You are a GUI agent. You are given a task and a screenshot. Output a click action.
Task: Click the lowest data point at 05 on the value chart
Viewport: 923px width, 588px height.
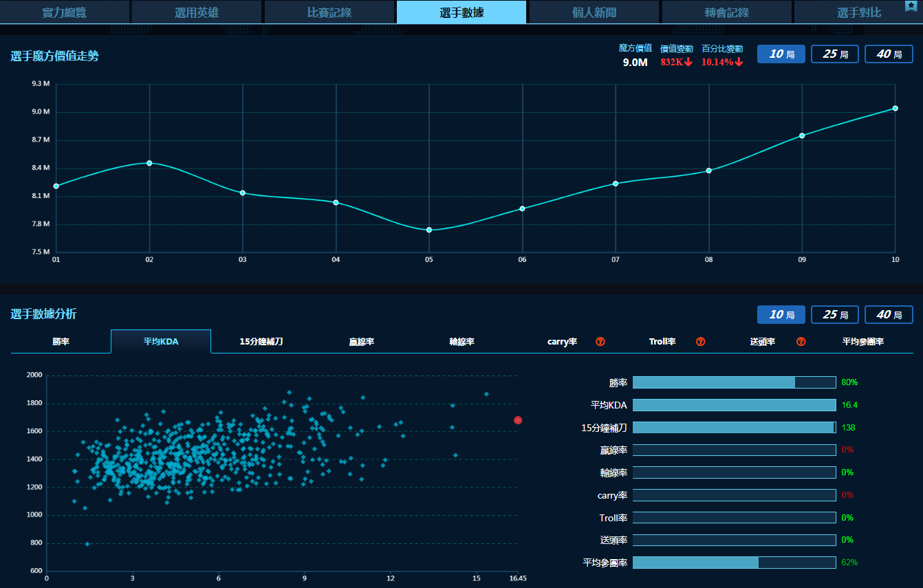(429, 230)
